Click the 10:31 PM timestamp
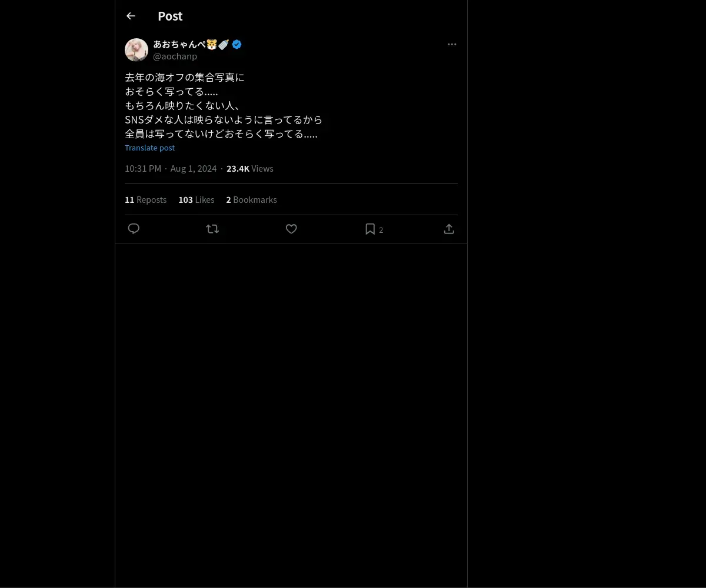The height and width of the screenshot is (588, 706). point(143,169)
